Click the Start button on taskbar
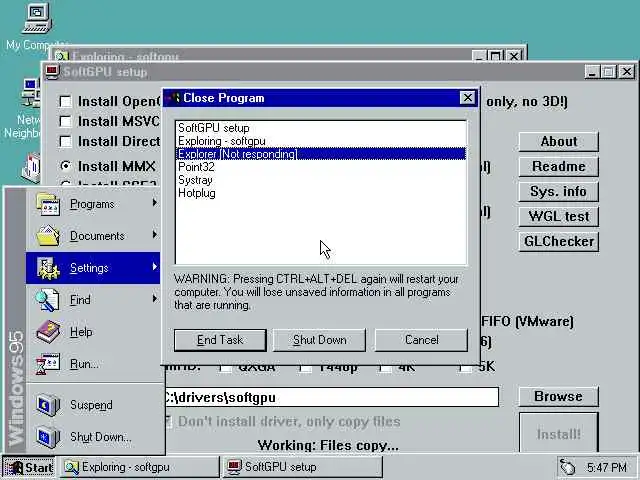The height and width of the screenshot is (480, 640). coord(29,467)
